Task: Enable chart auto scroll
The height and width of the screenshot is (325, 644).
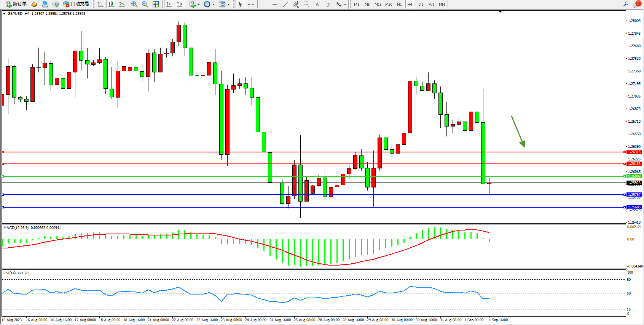Action: (169, 4)
